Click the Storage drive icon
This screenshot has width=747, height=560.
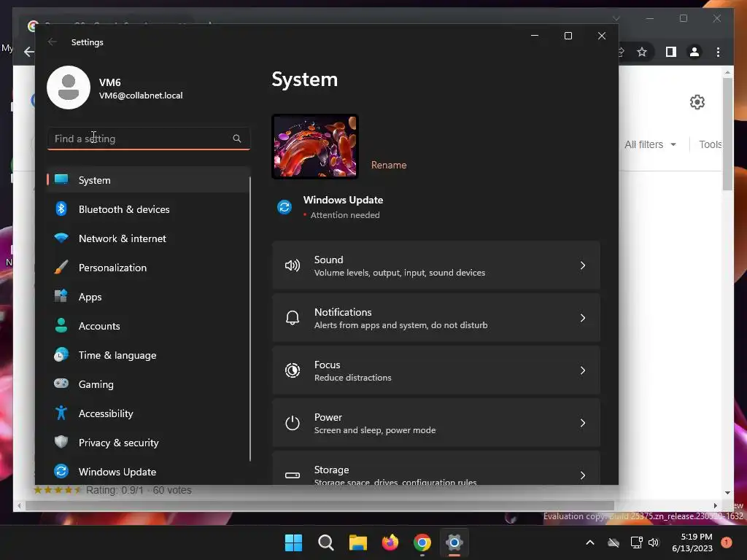pos(292,475)
